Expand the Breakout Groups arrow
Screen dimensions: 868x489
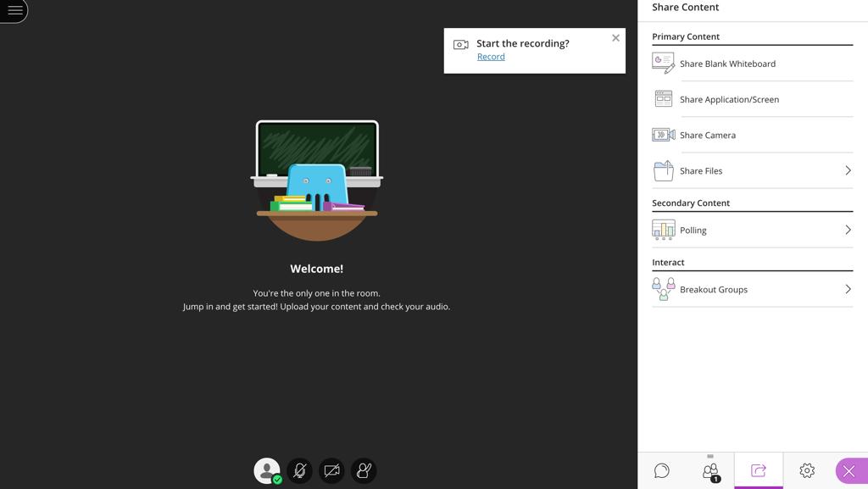coord(848,289)
